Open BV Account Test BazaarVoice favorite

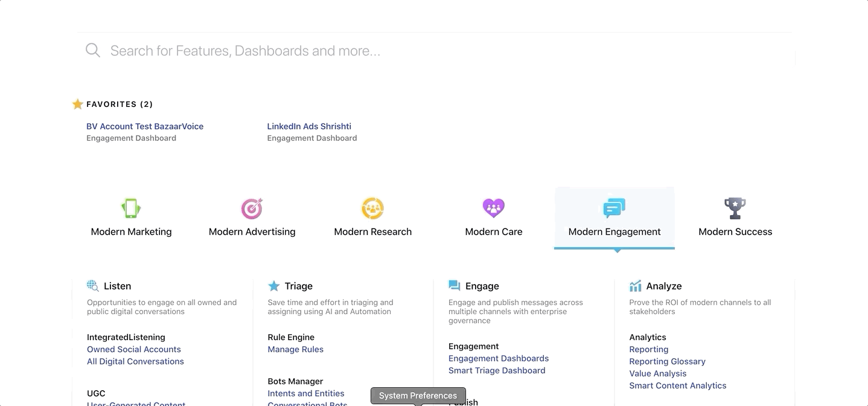145,126
